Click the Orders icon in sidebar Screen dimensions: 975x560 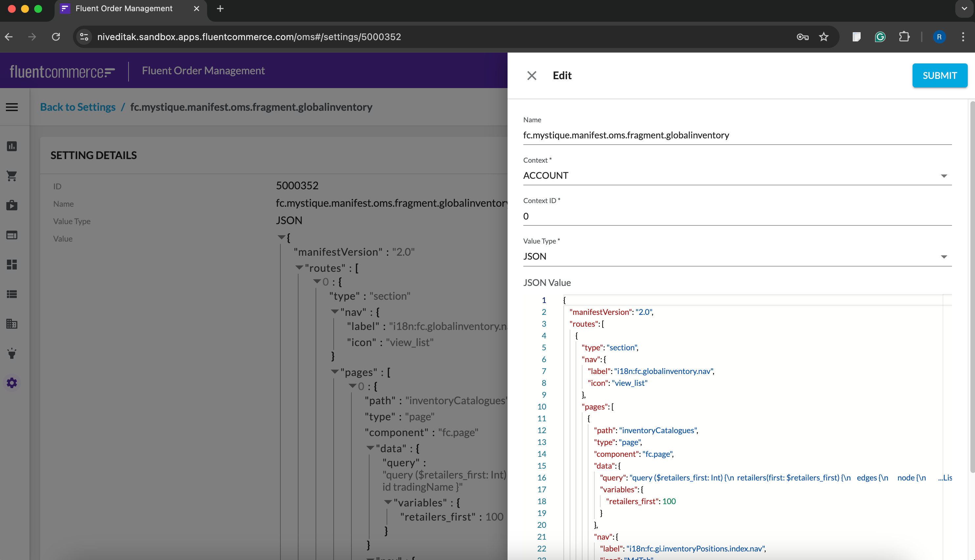(x=13, y=175)
